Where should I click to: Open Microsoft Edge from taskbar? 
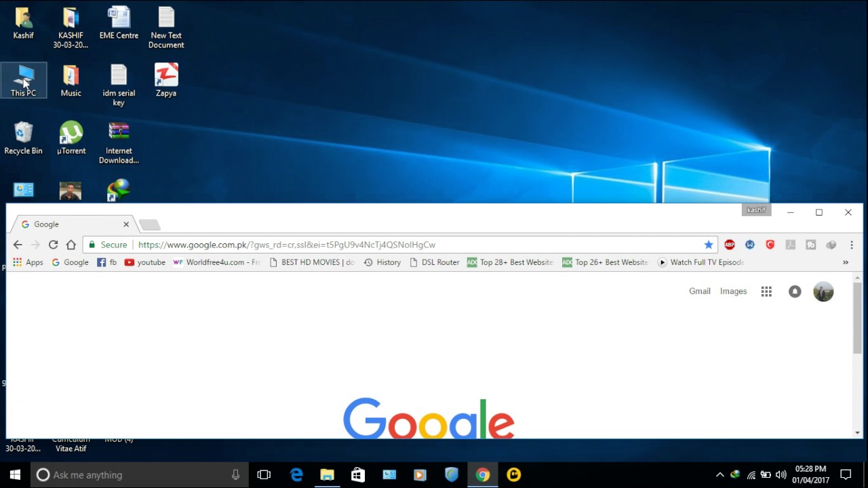[x=296, y=474]
